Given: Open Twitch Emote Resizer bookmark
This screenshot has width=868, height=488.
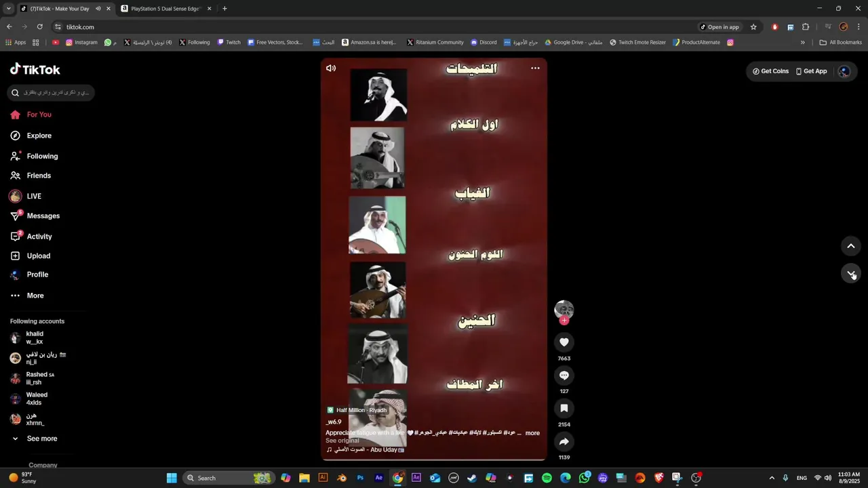Looking at the screenshot, I should [637, 42].
